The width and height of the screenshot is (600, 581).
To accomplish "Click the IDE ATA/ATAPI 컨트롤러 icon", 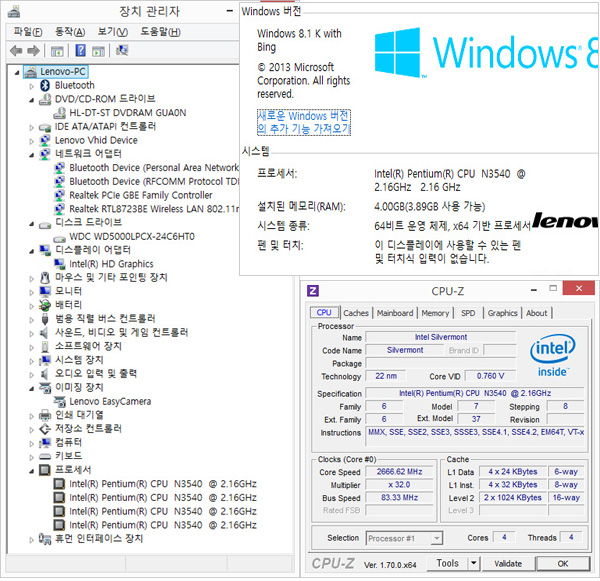I will (45, 127).
